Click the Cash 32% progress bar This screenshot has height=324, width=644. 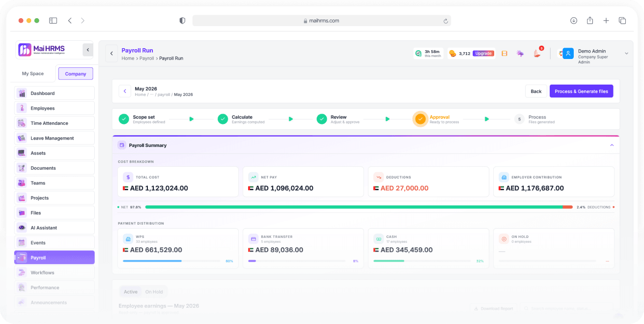point(422,261)
